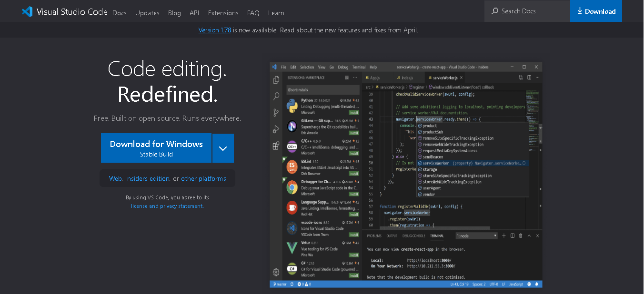
Task: Click the blue Download button in the site header
Action: coord(596,11)
